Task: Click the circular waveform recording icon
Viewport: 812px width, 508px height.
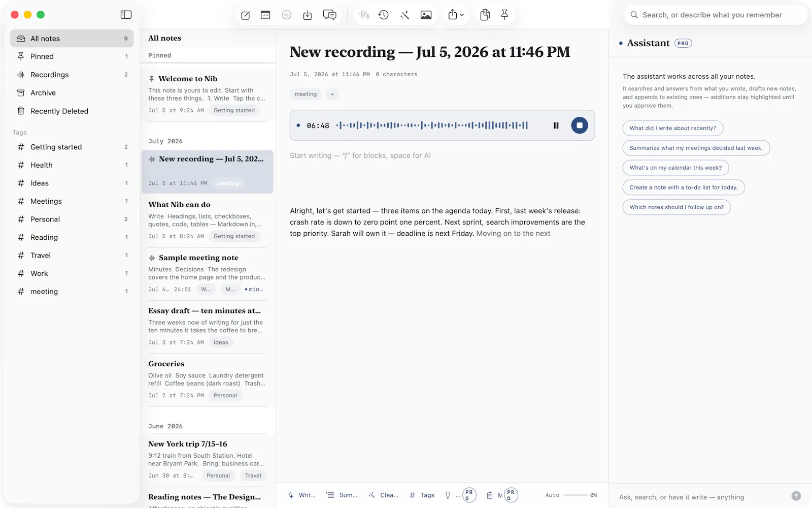Action: click(x=287, y=15)
